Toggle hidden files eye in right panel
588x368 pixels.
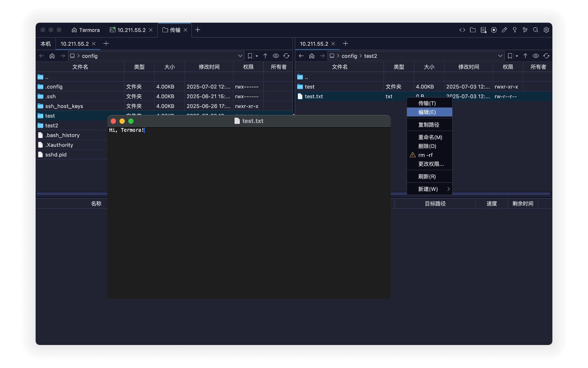[x=536, y=56]
